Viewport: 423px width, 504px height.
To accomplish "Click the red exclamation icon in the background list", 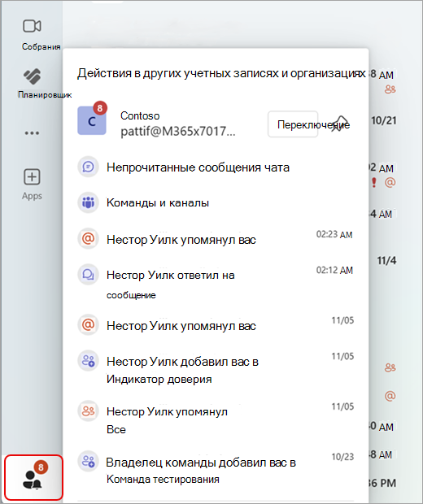I will [373, 182].
